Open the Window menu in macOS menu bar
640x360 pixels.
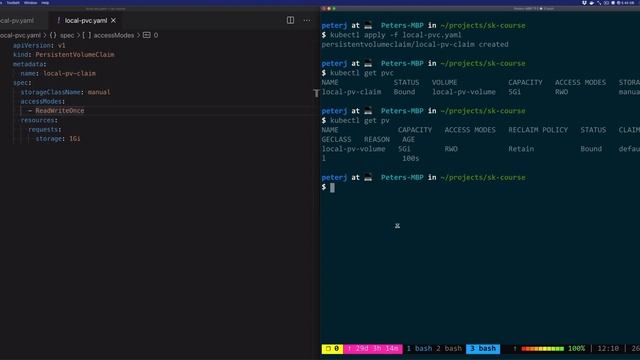click(x=30, y=2)
